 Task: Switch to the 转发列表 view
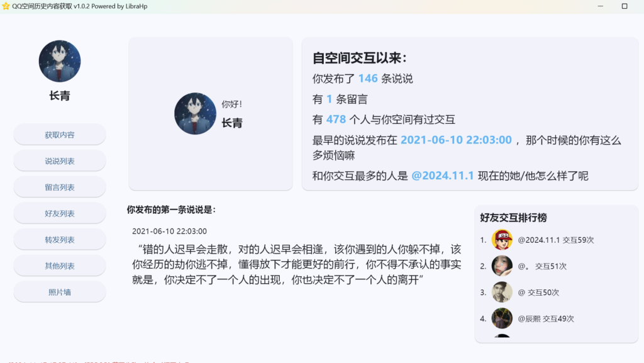[x=60, y=240]
